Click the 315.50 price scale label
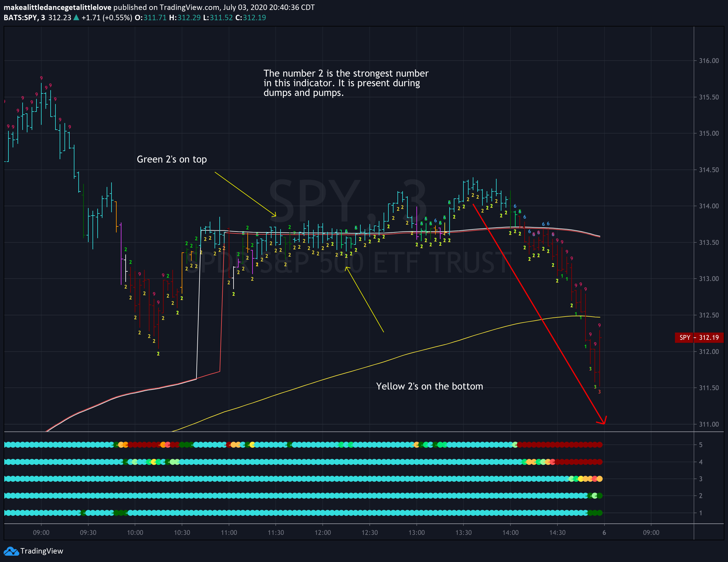This screenshot has height=562, width=728. [709, 97]
